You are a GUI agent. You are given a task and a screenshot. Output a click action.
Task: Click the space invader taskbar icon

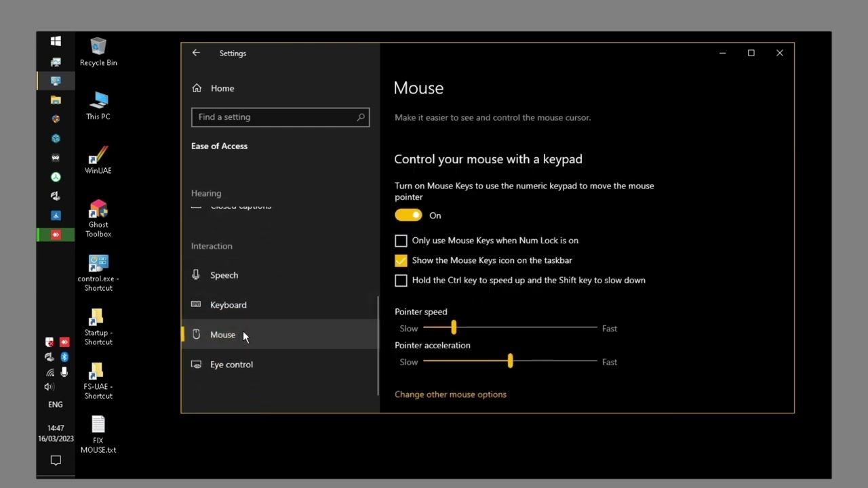click(56, 157)
